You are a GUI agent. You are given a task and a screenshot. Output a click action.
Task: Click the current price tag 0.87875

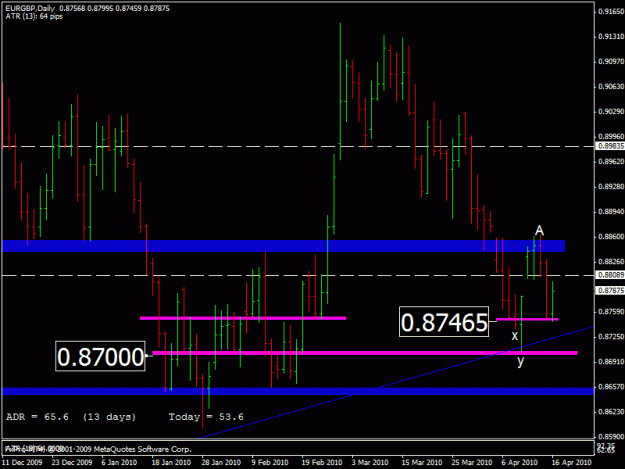pos(610,290)
